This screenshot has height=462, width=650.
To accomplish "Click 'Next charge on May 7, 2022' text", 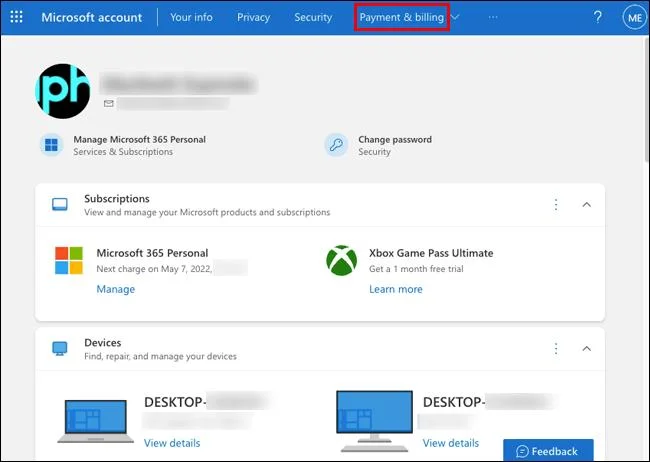I will [x=154, y=269].
